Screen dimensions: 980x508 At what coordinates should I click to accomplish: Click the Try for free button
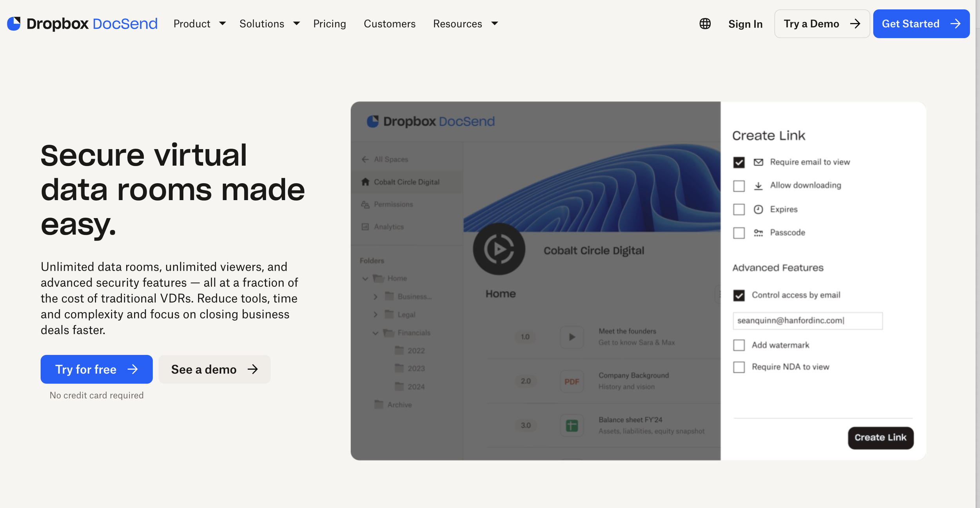96,369
